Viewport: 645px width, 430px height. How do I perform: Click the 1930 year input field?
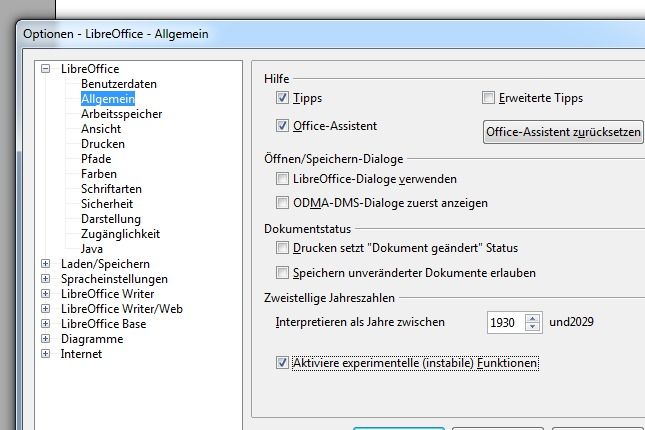pos(505,323)
